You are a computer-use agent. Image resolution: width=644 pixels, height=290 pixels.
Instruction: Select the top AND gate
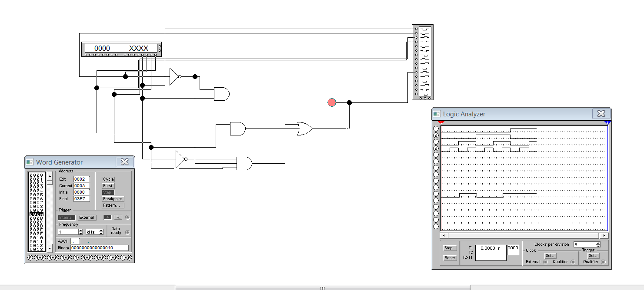pos(222,94)
